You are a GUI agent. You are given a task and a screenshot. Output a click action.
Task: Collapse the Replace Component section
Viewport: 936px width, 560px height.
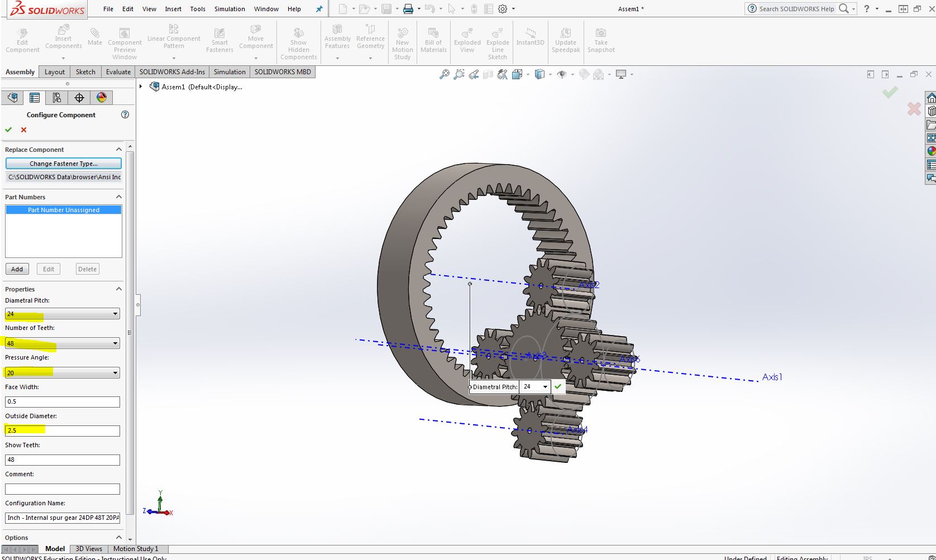[x=118, y=150]
